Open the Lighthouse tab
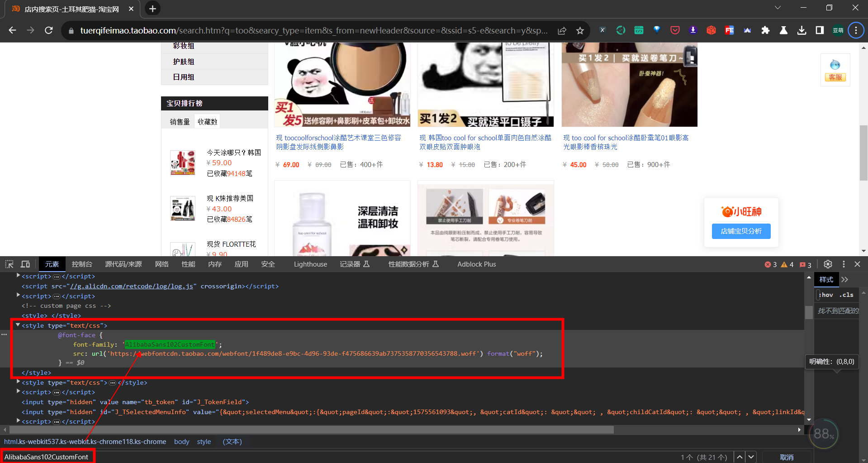This screenshot has height=463, width=868. click(310, 264)
